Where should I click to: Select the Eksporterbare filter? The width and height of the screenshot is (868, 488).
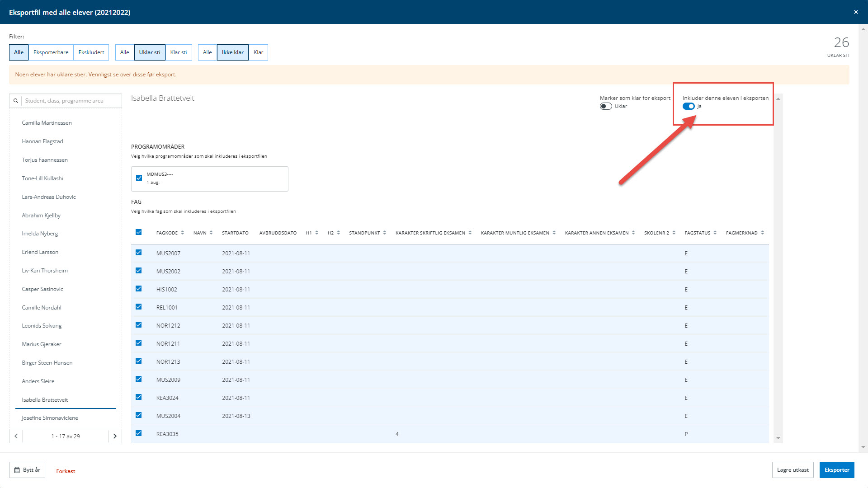[x=51, y=52]
